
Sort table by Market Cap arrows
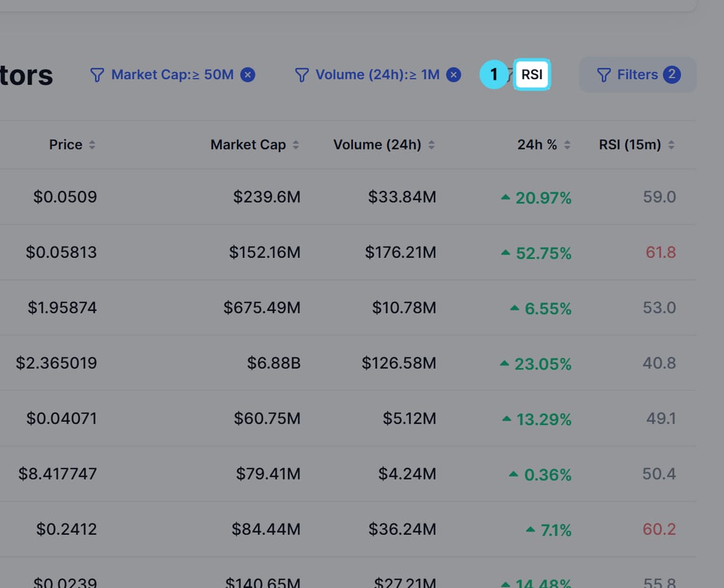click(296, 145)
